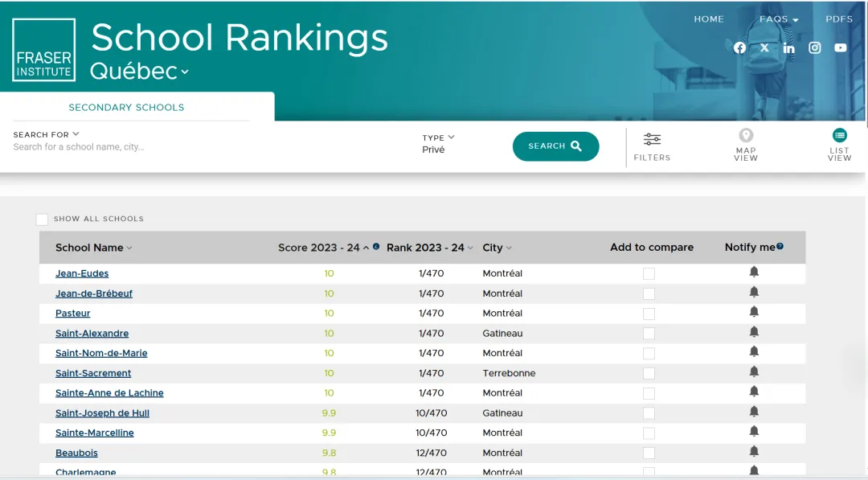Check compare box for Sainte-Anne de Lachine
Image resolution: width=868 pixels, height=480 pixels.
649,394
